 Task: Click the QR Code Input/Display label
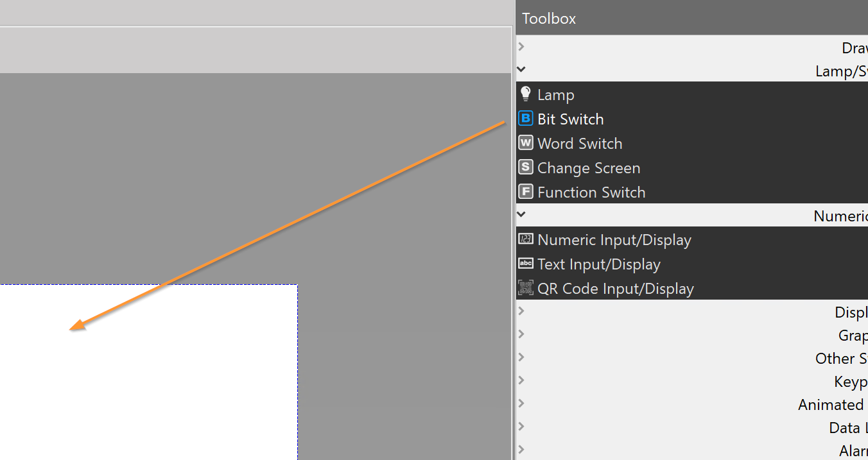(x=616, y=289)
